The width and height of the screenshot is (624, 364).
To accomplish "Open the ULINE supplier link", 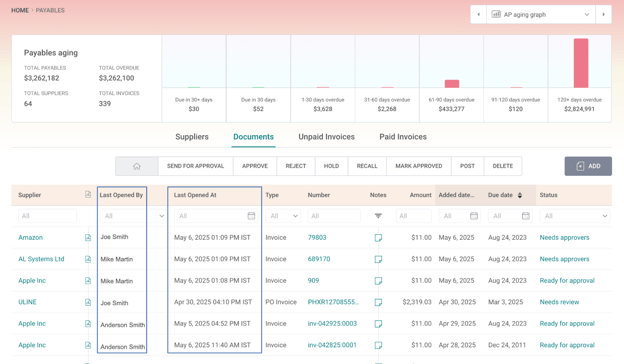I will click(x=27, y=302).
